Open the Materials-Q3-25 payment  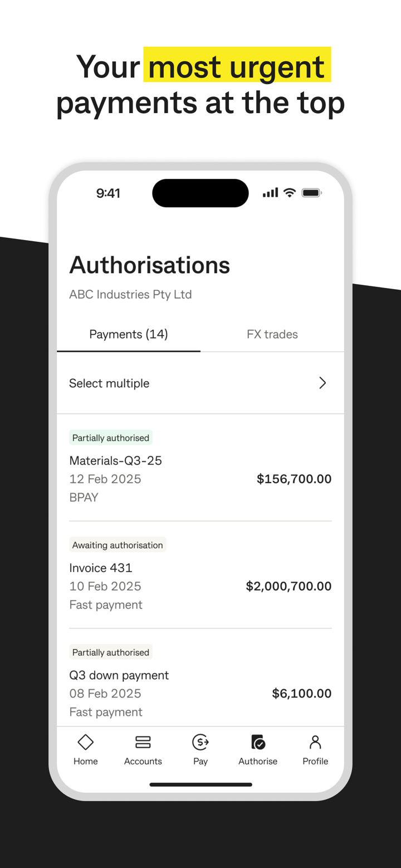[116, 461]
